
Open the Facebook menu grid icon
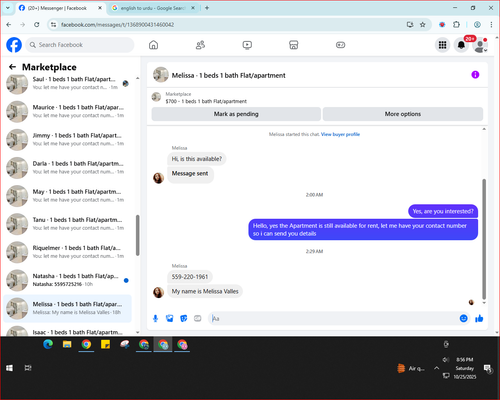(x=442, y=45)
